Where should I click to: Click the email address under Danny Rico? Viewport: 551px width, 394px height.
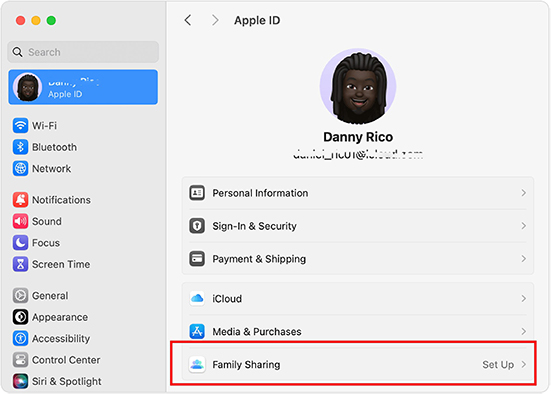358,154
